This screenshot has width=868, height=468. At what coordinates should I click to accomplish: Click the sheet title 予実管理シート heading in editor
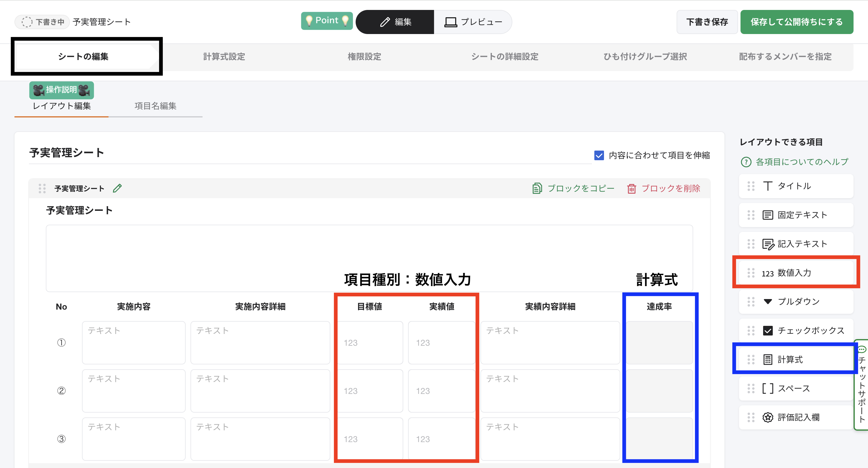tap(66, 152)
